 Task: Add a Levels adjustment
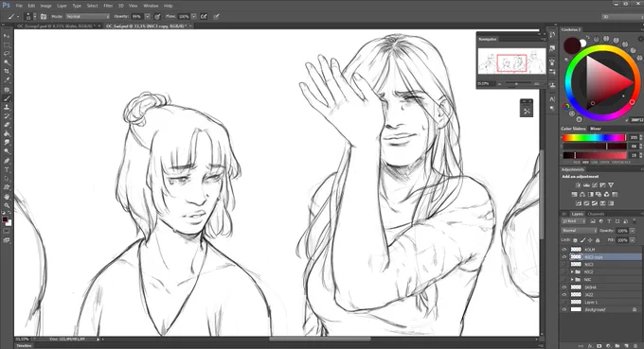586,185
